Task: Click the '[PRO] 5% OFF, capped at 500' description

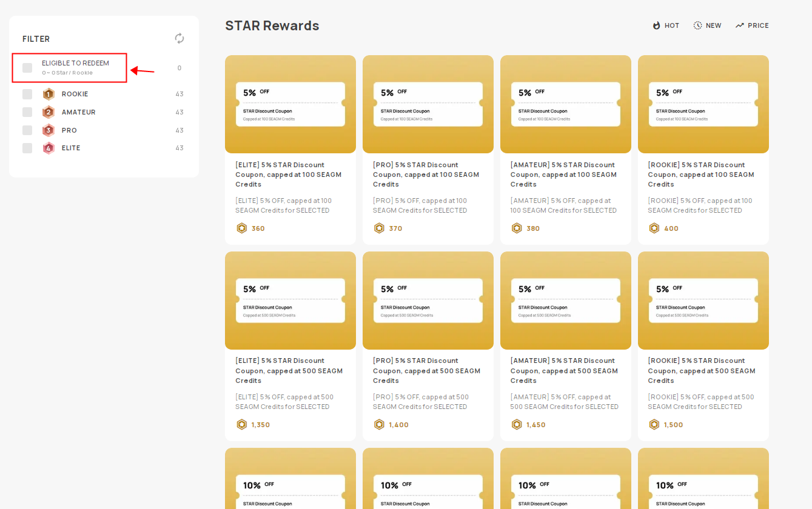Action: (x=421, y=402)
